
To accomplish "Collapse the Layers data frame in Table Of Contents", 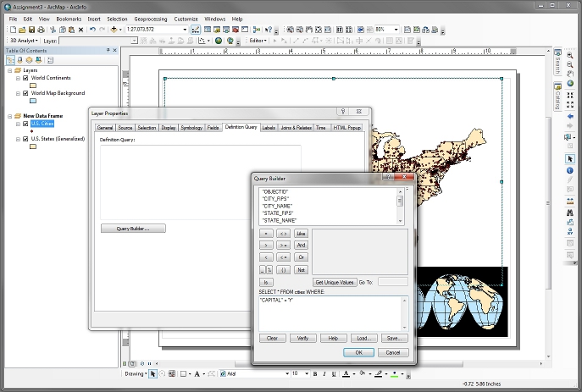I will click(10, 70).
